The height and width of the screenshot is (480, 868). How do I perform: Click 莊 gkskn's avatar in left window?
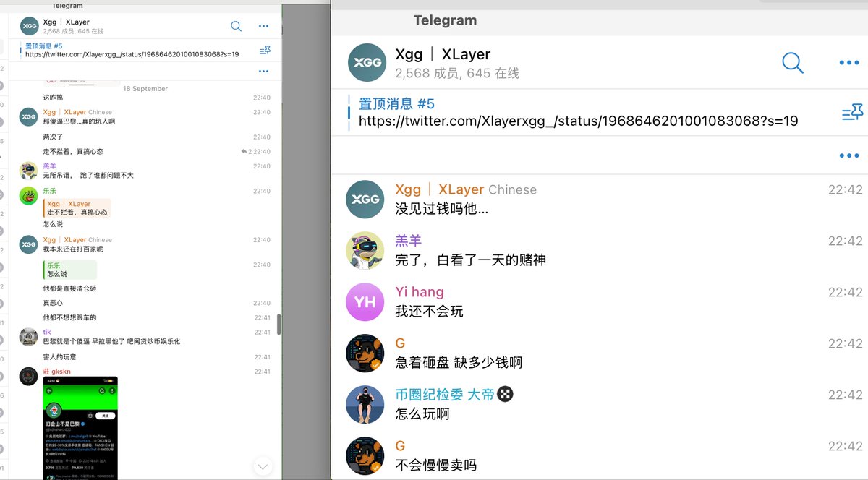28,376
